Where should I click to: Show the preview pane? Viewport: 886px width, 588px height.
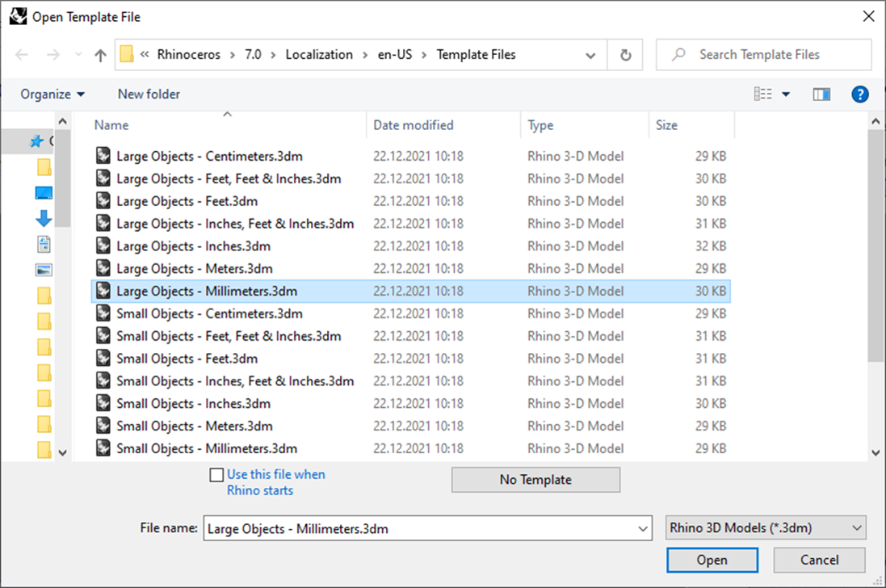tap(821, 94)
